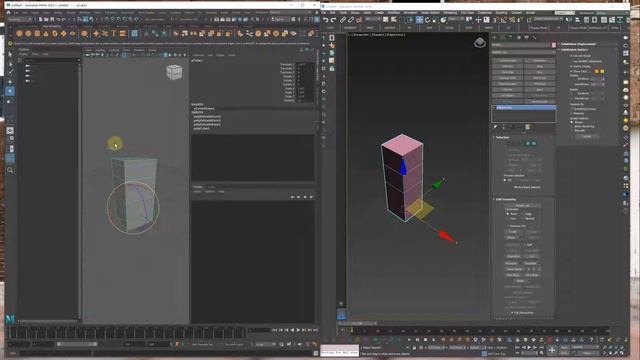Click the Maya viewport view cube

[x=174, y=73]
